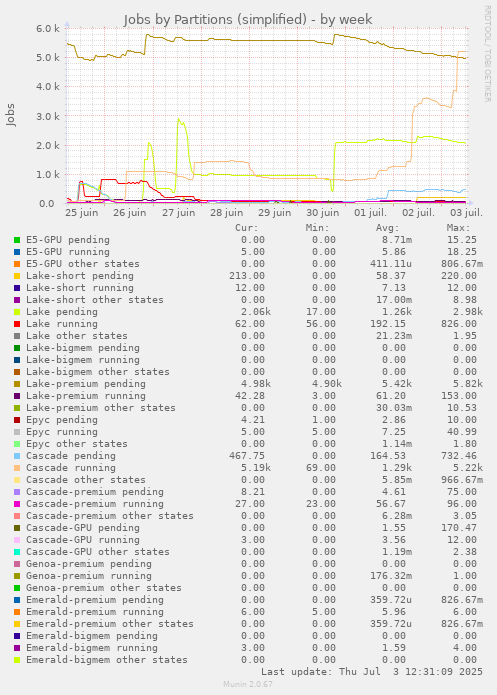The image size is (497, 695).
Task: Click the Cascade running orange legend swatch
Action: (17, 468)
